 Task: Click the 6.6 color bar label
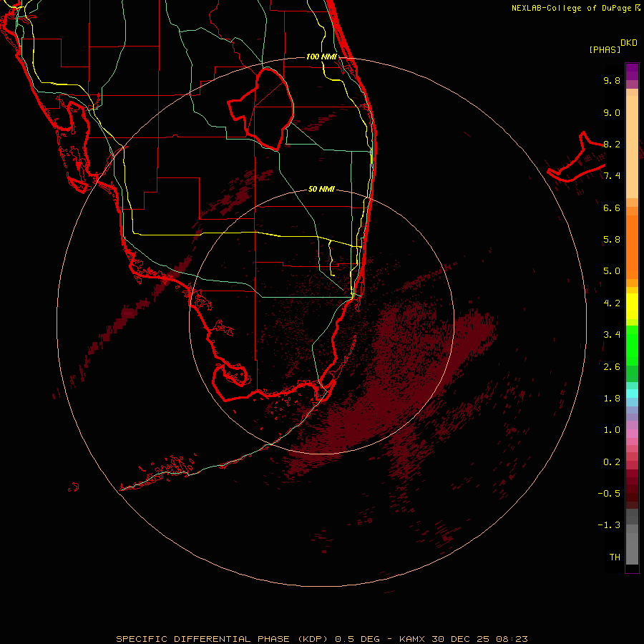point(612,208)
